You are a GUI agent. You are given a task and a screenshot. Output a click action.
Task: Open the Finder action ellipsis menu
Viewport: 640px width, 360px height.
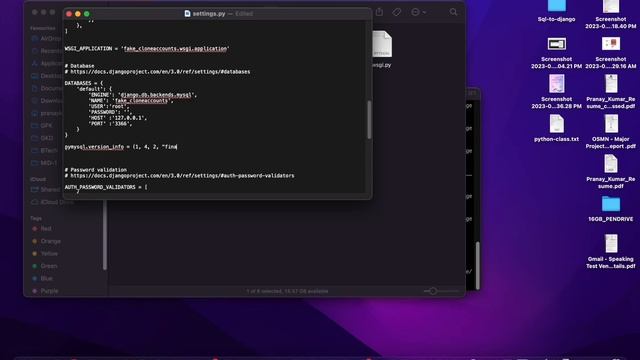(418, 12)
